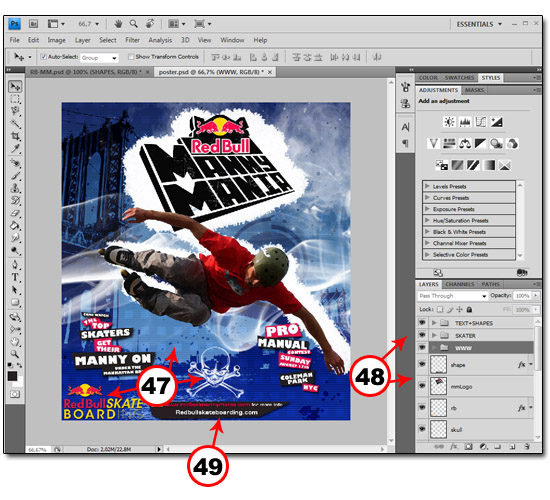Hide the SKATER layer group
Viewport: 550px width, 500px height.
422,335
